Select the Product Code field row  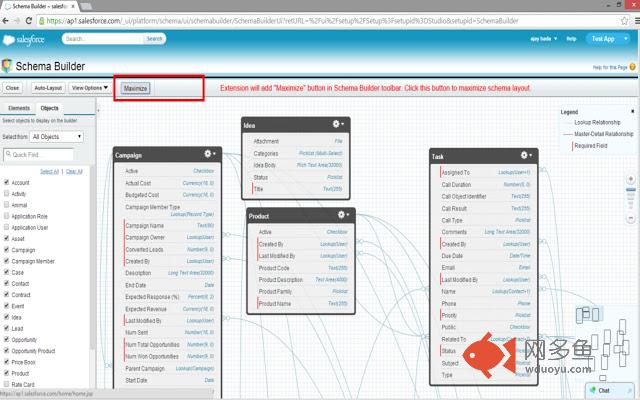[x=303, y=268]
